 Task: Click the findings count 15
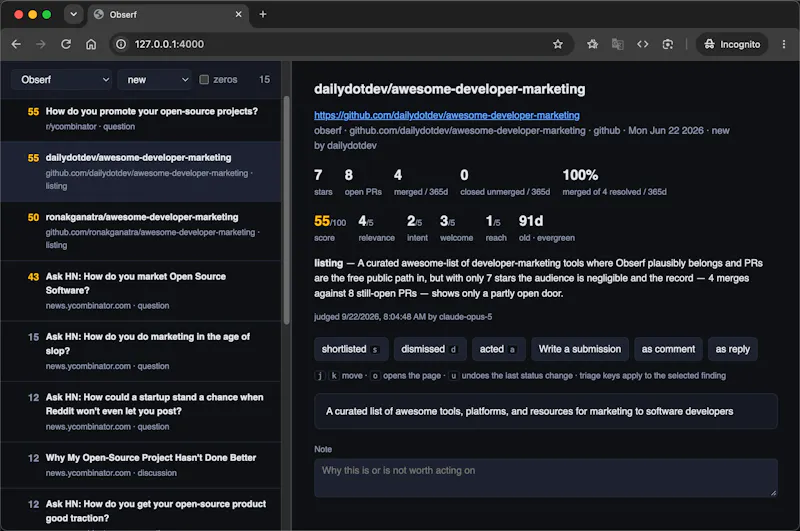(x=264, y=80)
